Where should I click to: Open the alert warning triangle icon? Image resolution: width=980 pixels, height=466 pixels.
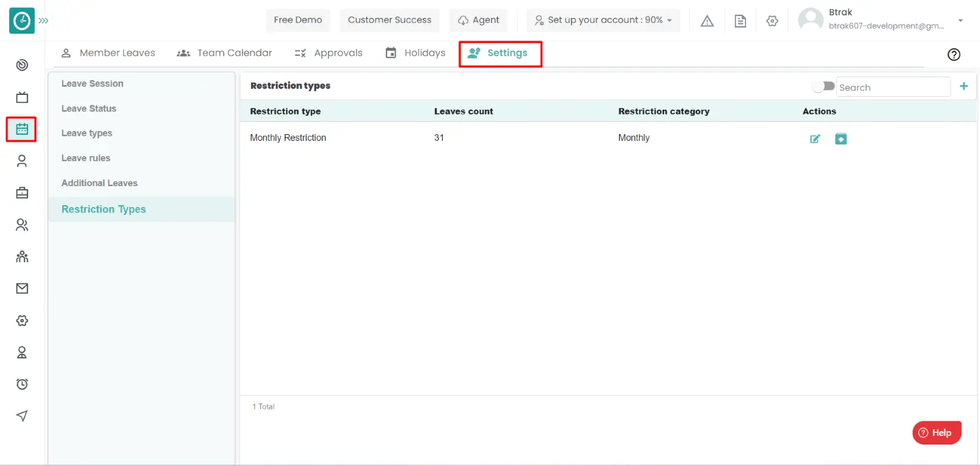(707, 21)
